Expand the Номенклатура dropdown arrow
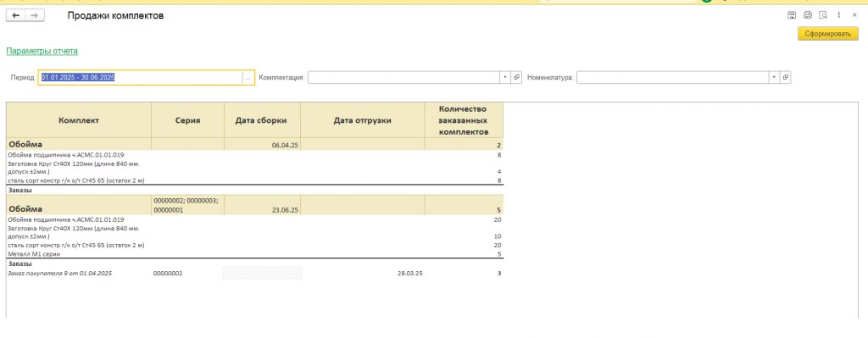The height and width of the screenshot is (338, 868). (x=774, y=77)
